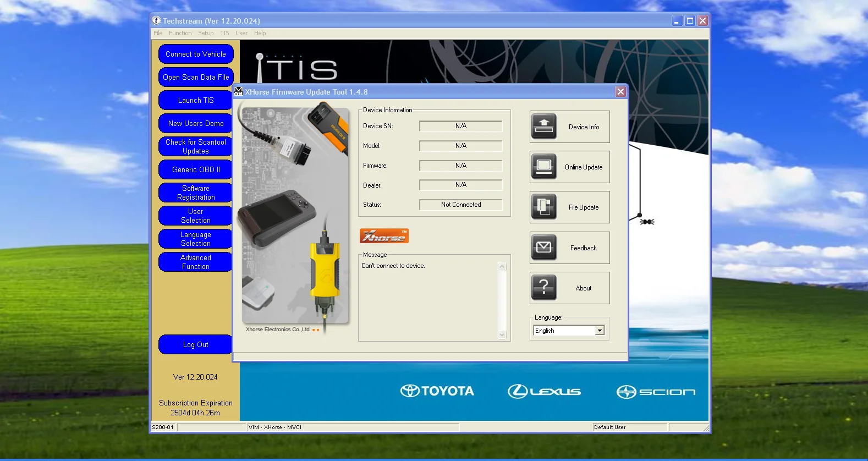The image size is (868, 461).
Task: Click the Xhorse orange logo
Action: (384, 236)
